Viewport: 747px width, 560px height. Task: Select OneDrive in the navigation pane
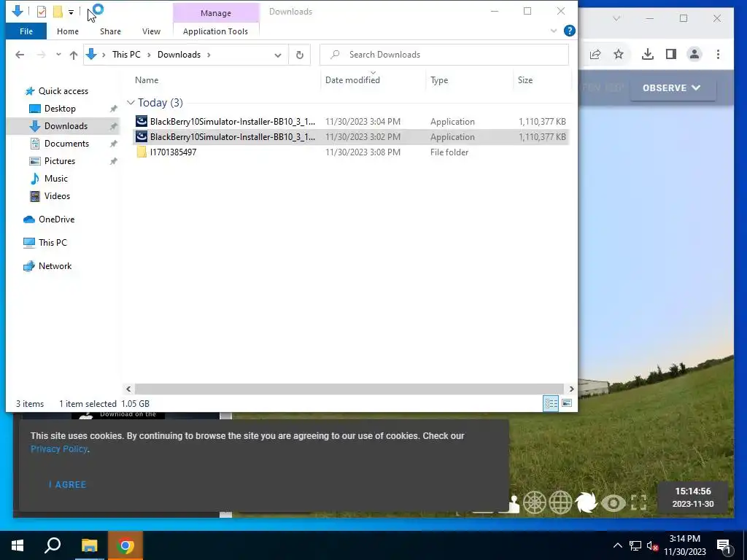[56, 219]
